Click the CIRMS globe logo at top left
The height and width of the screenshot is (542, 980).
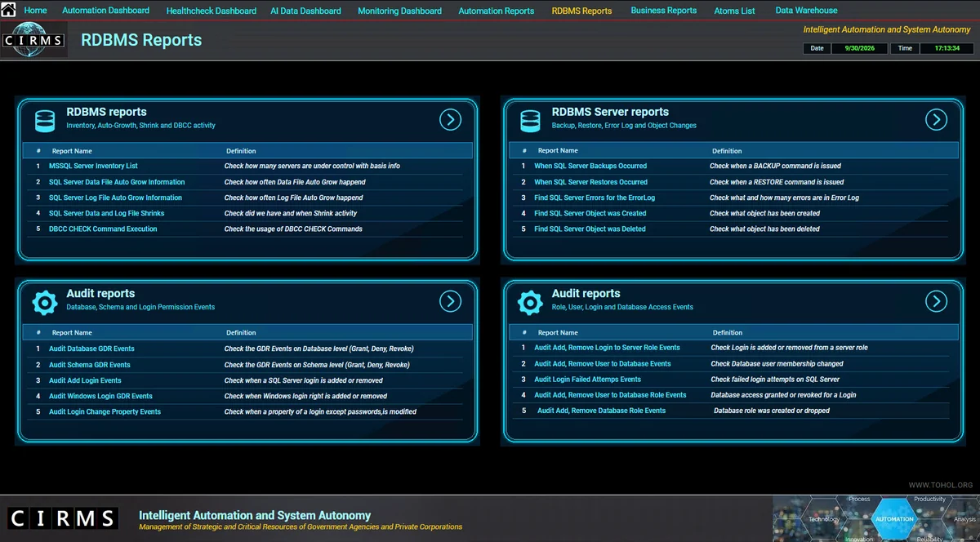[33, 40]
